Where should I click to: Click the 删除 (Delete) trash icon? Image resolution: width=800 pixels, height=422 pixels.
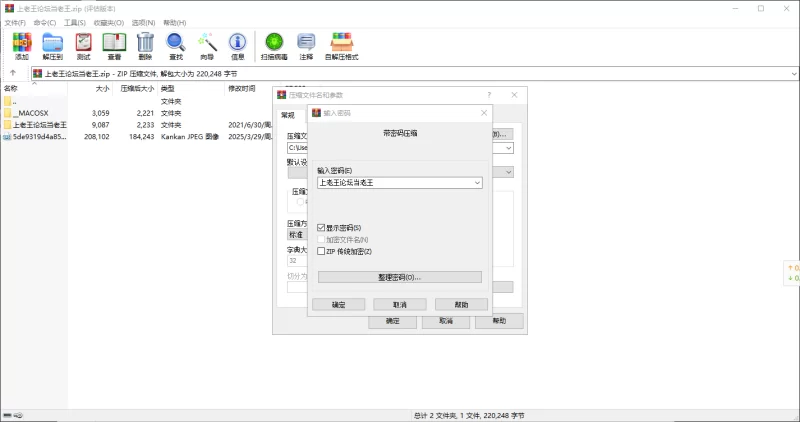pyautogui.click(x=145, y=43)
